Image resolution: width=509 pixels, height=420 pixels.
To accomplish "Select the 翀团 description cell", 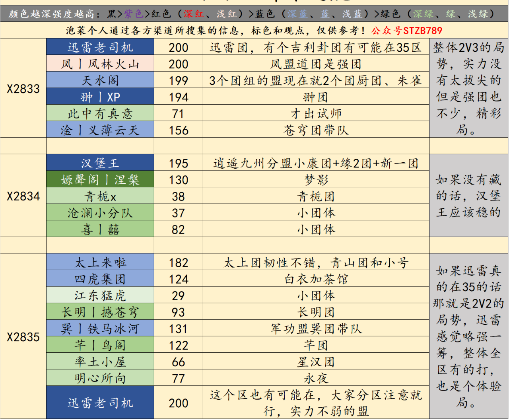I will (x=316, y=97).
